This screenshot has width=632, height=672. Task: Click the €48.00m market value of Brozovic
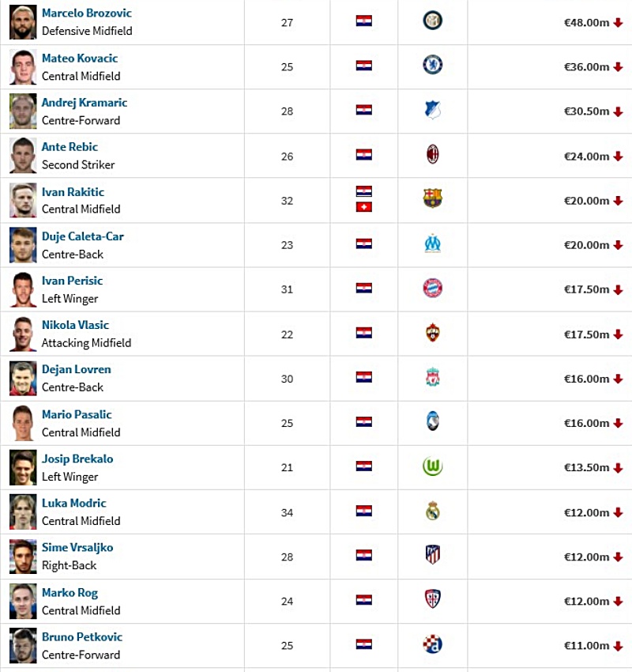tap(586, 23)
